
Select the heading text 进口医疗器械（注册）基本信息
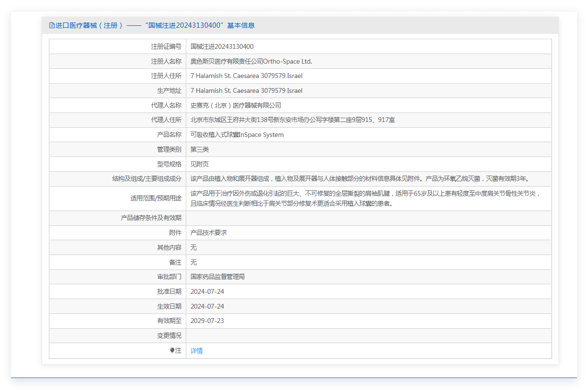[152, 25]
